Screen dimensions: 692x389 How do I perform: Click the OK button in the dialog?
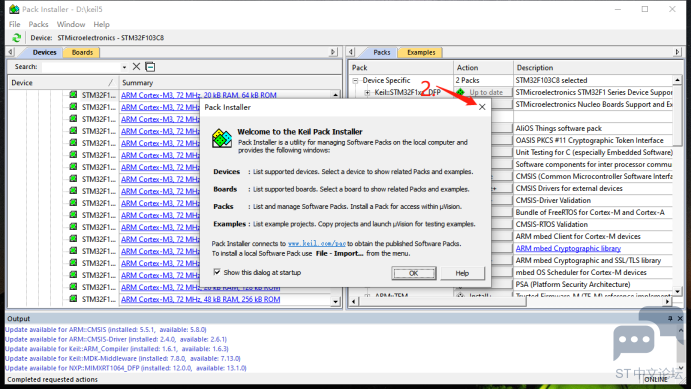(414, 273)
